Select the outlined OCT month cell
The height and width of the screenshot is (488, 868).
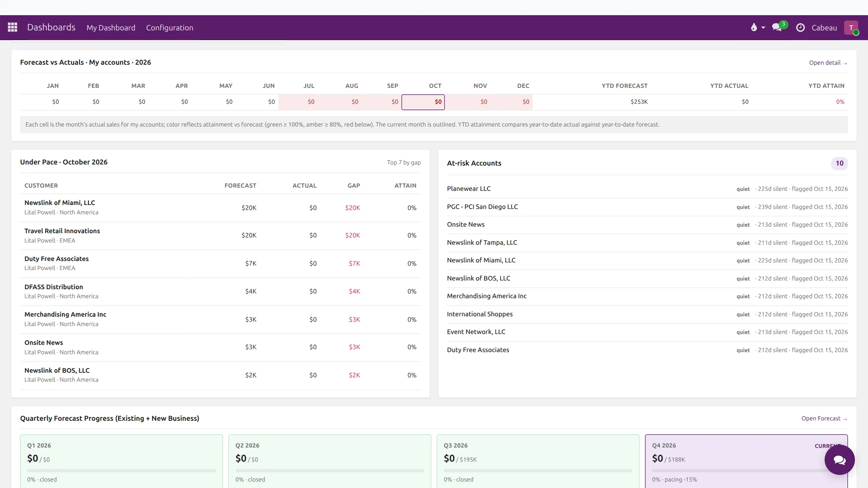click(423, 102)
